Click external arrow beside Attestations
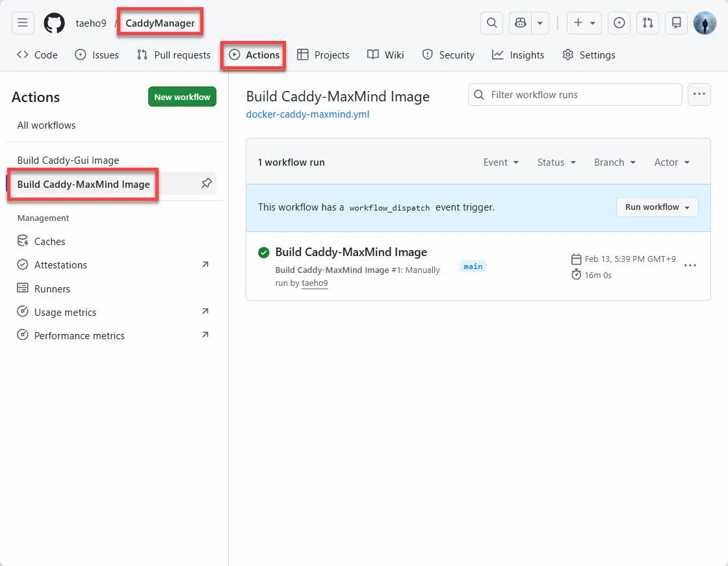 click(x=205, y=264)
